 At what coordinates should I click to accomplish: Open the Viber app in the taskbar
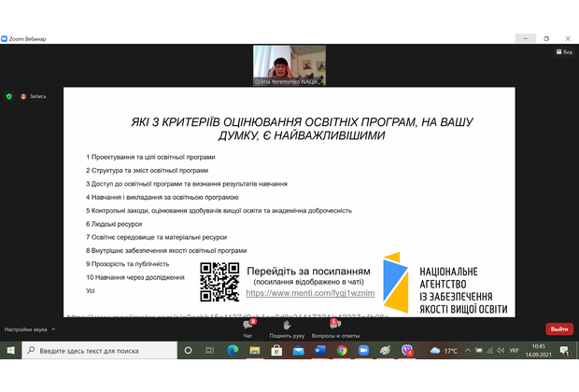click(x=407, y=351)
